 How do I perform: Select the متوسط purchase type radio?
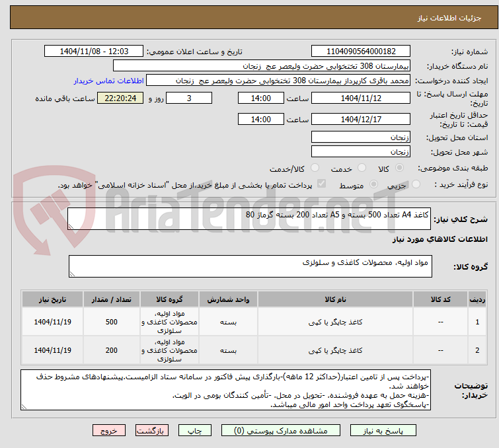point(373,184)
